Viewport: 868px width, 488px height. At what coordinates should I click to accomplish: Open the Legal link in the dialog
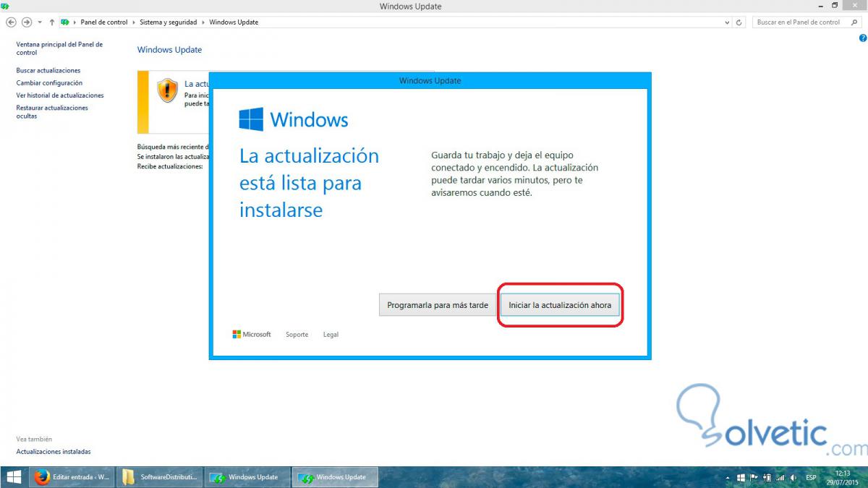331,335
